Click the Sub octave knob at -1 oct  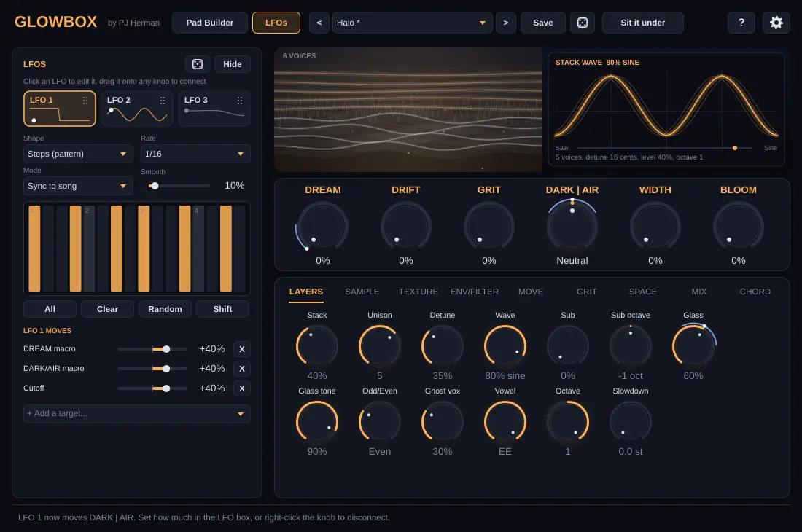click(630, 346)
